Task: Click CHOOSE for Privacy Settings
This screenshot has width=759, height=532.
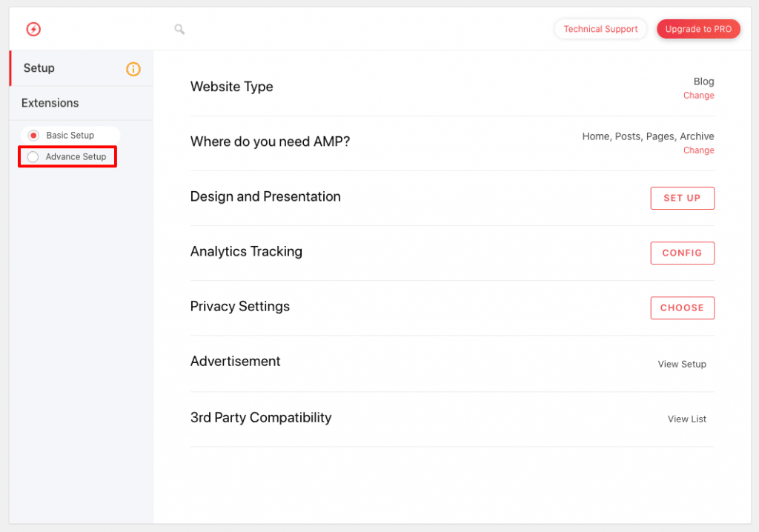Action: click(682, 307)
